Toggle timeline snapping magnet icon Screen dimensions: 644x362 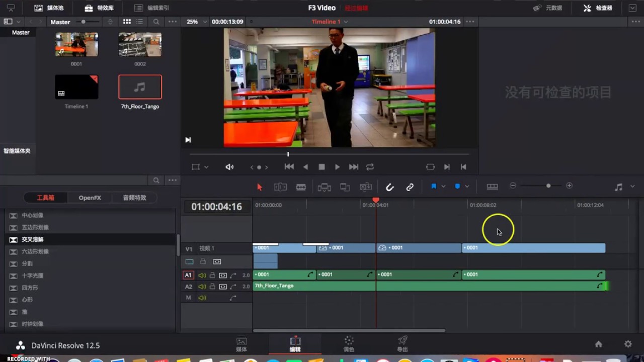[x=389, y=187]
